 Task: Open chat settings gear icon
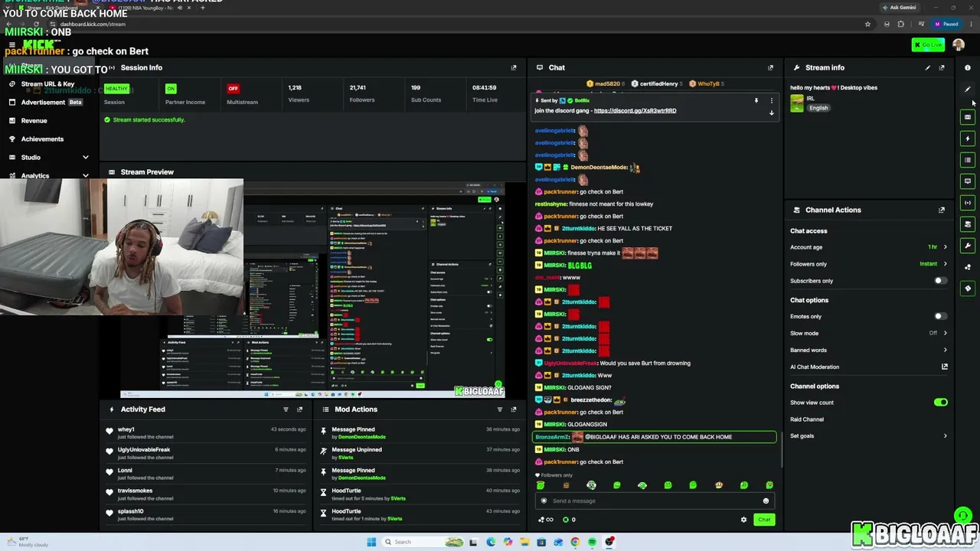743,520
